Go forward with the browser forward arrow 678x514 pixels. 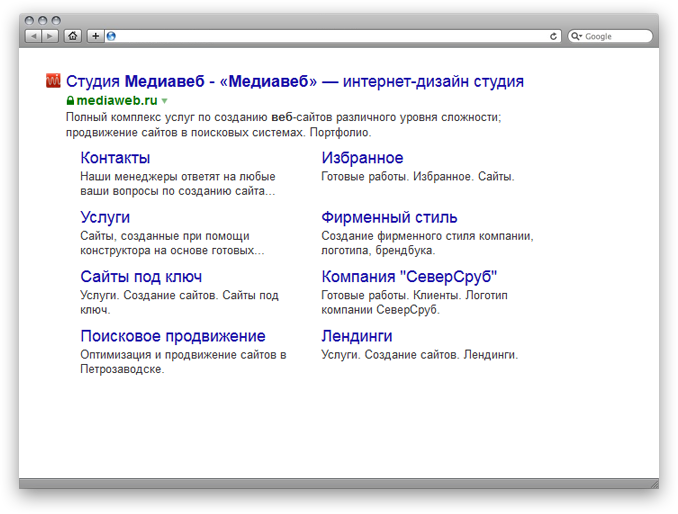[50, 36]
